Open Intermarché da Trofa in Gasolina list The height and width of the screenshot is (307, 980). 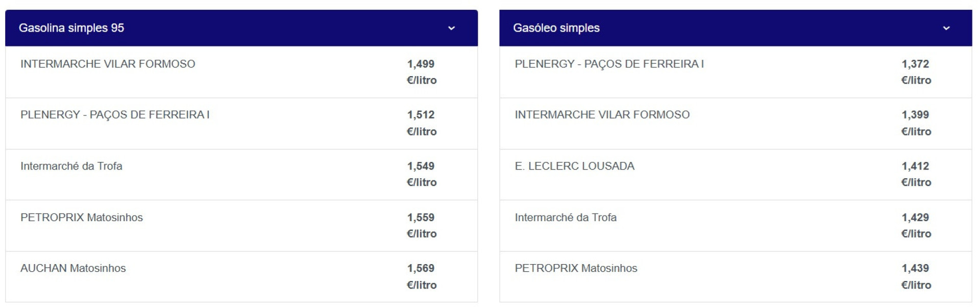[71, 166]
